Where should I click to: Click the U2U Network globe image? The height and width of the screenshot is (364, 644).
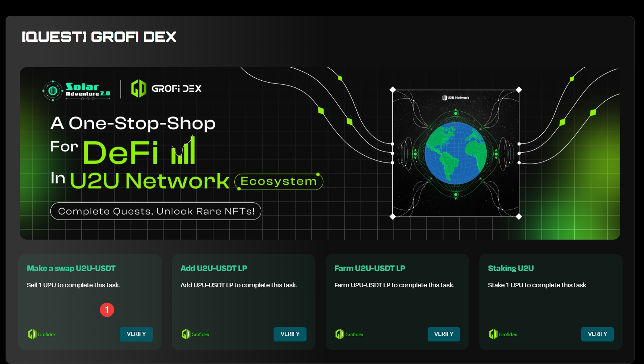pos(455,153)
